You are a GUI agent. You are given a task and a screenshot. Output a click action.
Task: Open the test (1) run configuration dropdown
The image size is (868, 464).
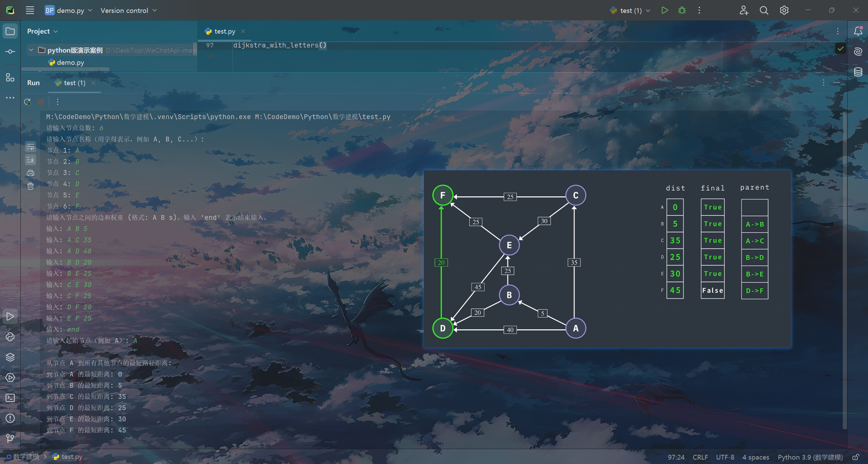(630, 11)
